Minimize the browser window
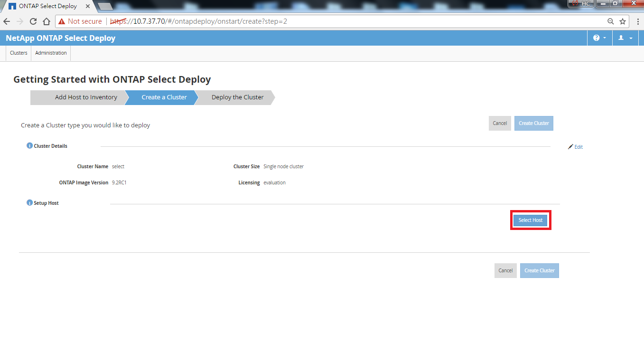644x345 pixels. pos(602,3)
